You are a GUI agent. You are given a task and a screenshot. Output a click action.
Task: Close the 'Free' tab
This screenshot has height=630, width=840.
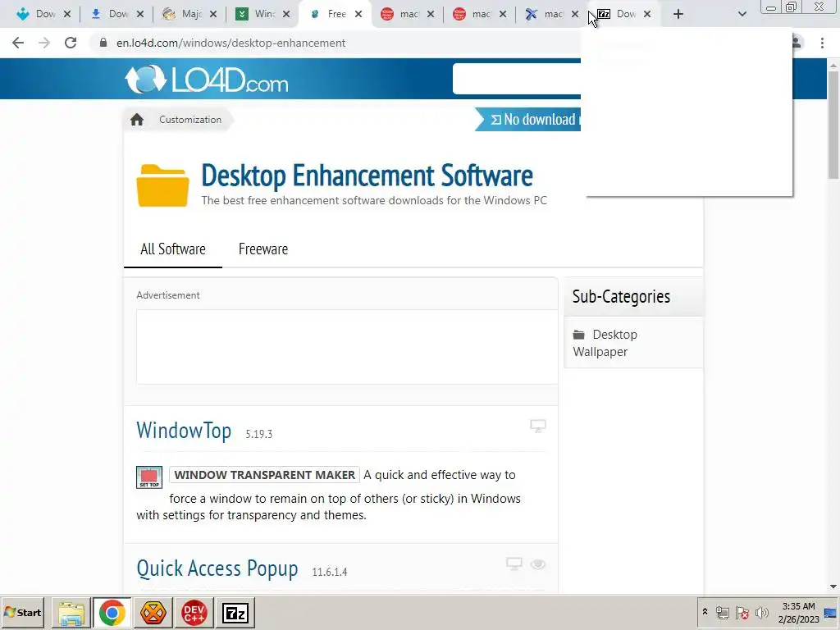(358, 14)
